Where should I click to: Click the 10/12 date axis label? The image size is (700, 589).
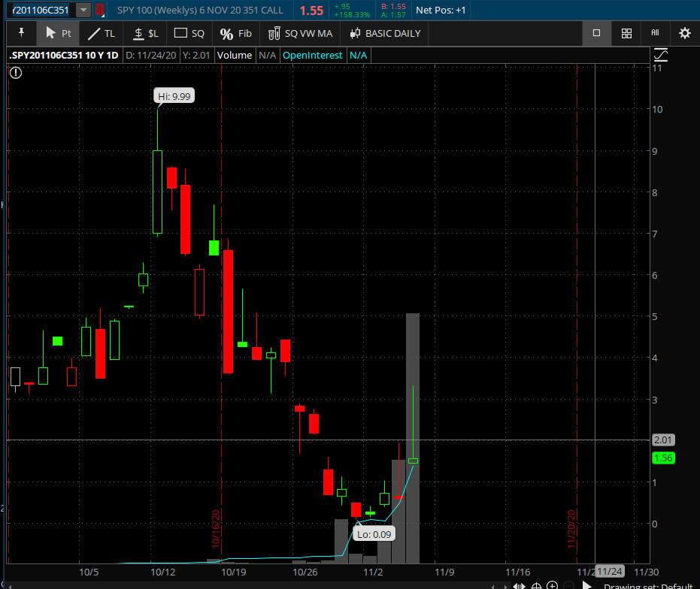(x=163, y=572)
